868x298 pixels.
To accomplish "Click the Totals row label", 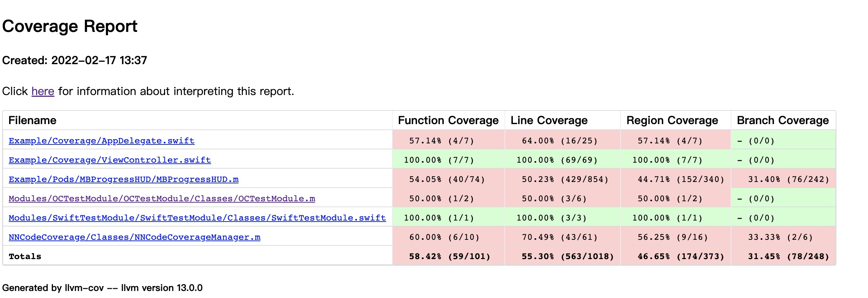I will tap(25, 256).
